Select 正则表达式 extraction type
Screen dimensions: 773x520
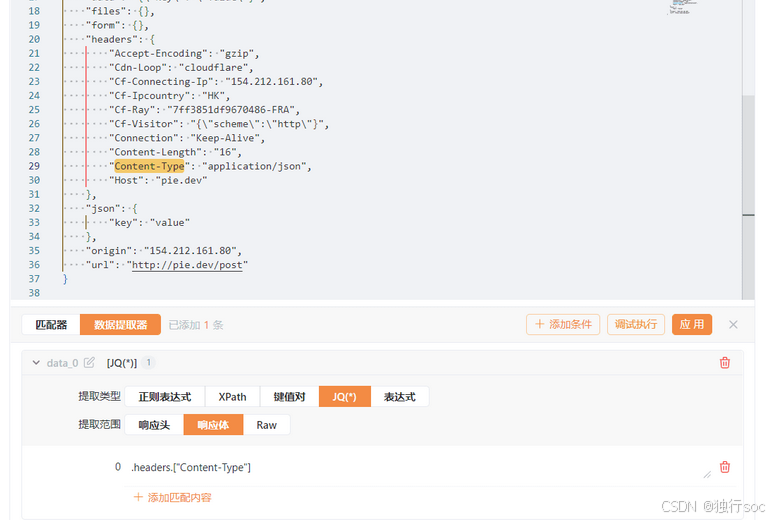[165, 397]
